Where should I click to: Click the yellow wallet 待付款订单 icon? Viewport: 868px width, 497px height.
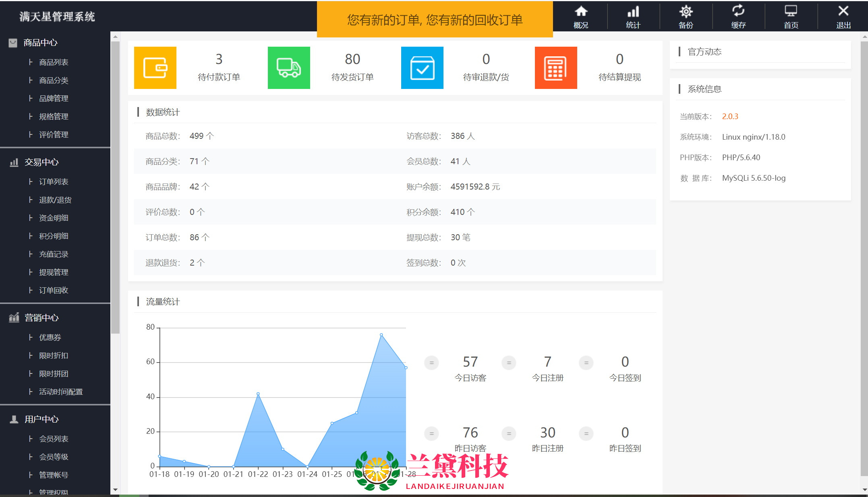pos(155,68)
